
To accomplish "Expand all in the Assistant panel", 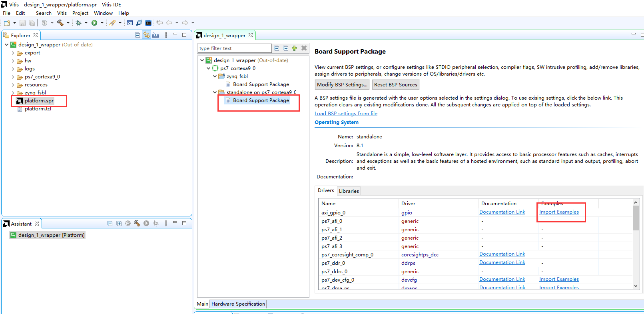I will [119, 224].
